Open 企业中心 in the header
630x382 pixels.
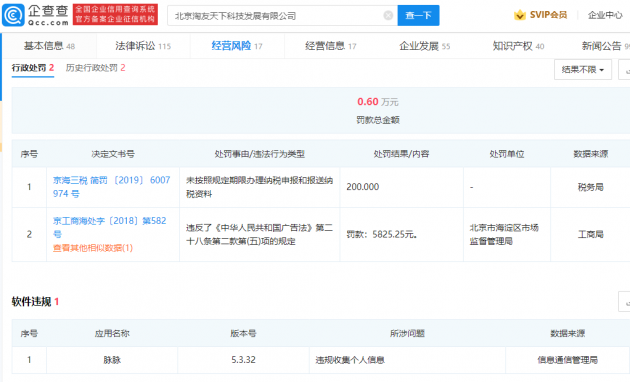point(605,15)
